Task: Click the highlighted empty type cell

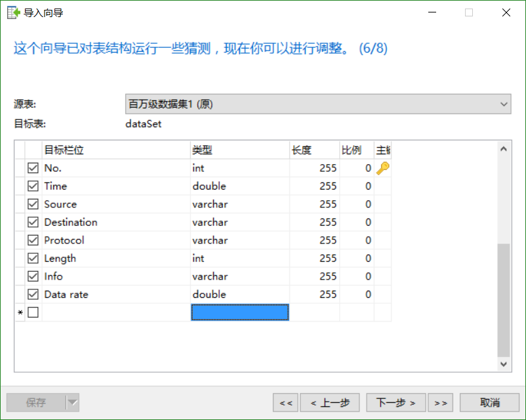Action: click(239, 312)
